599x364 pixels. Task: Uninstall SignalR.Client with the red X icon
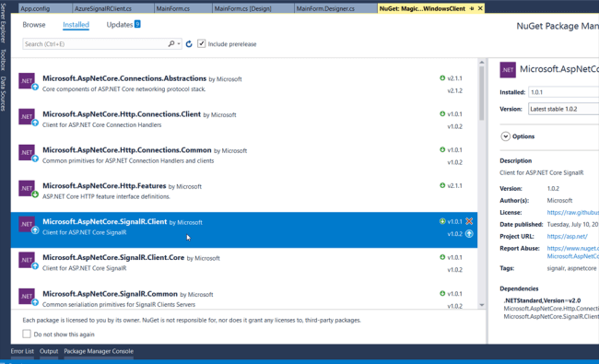pos(469,221)
